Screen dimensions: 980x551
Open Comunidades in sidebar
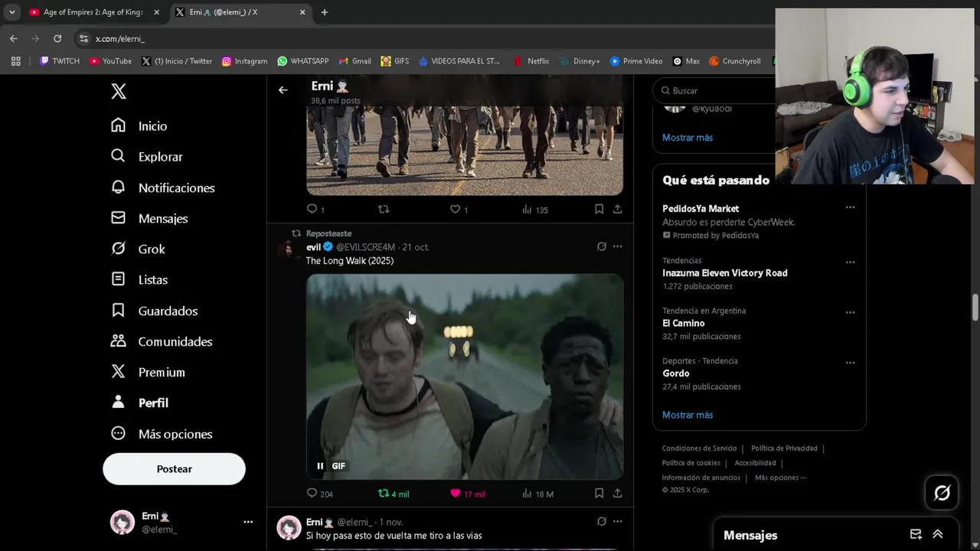point(162,341)
